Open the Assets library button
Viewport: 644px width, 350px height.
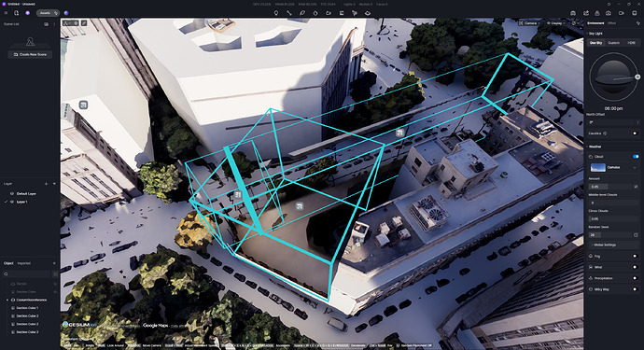48,13
